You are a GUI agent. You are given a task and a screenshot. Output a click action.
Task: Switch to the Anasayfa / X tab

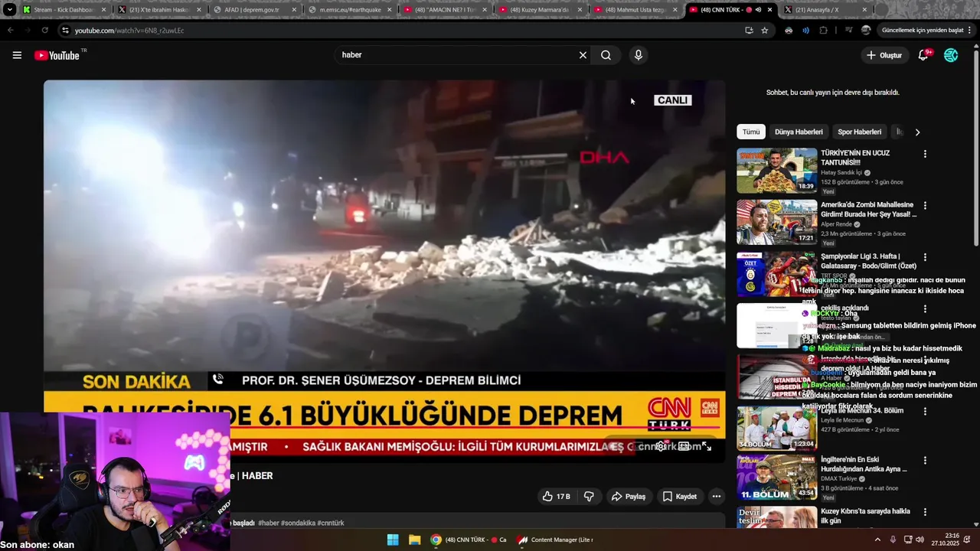(x=825, y=10)
